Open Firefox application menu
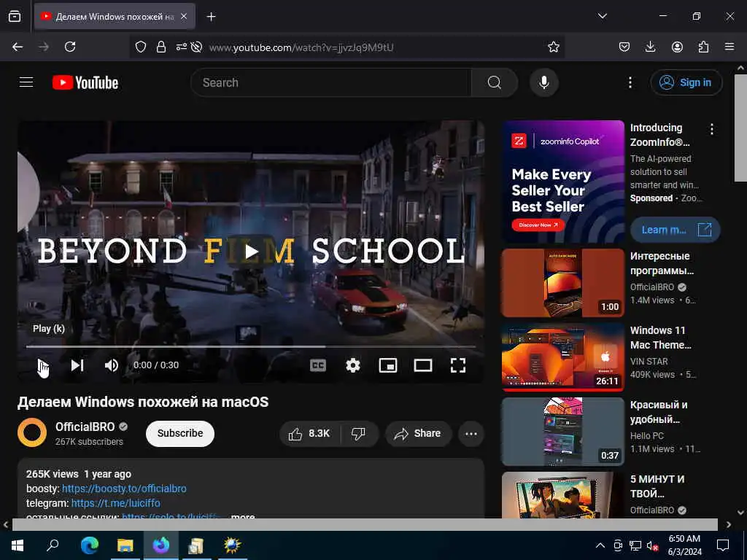The height and width of the screenshot is (560, 747). (729, 47)
